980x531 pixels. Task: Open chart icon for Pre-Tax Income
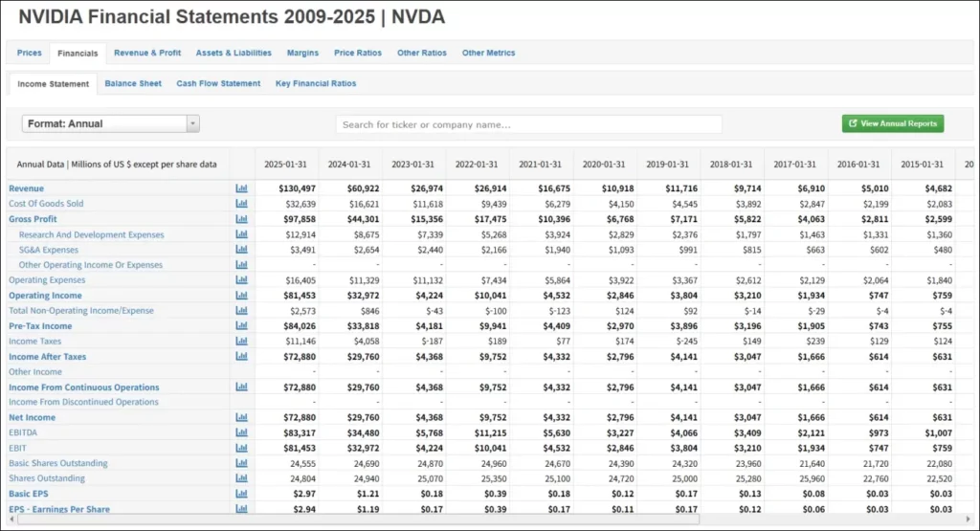point(241,325)
